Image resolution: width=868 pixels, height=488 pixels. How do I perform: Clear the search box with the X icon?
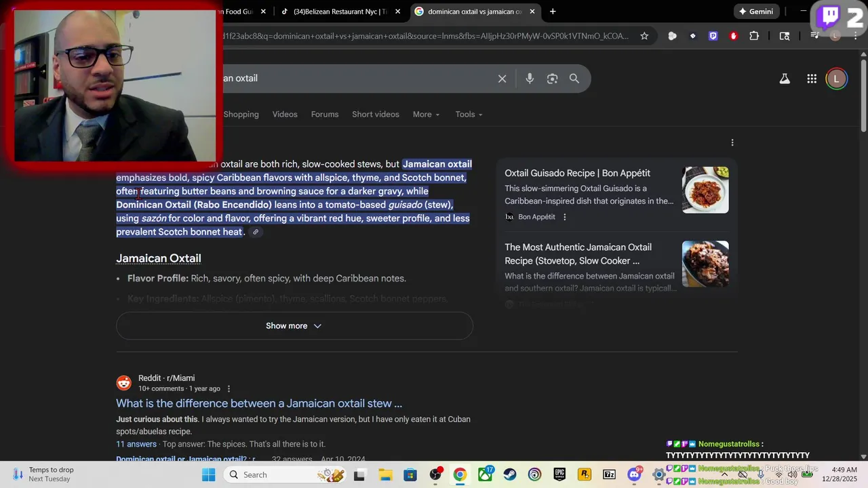coord(502,79)
